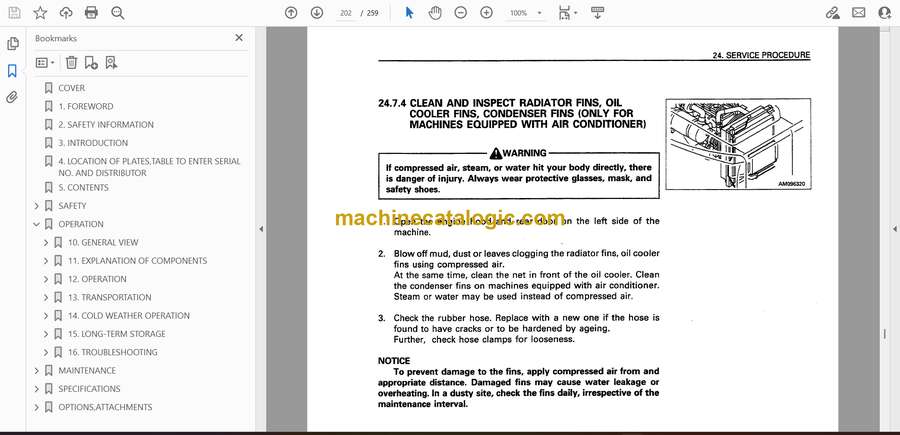The image size is (900, 435).
Task: Open the COVER bookmark
Action: (71, 88)
